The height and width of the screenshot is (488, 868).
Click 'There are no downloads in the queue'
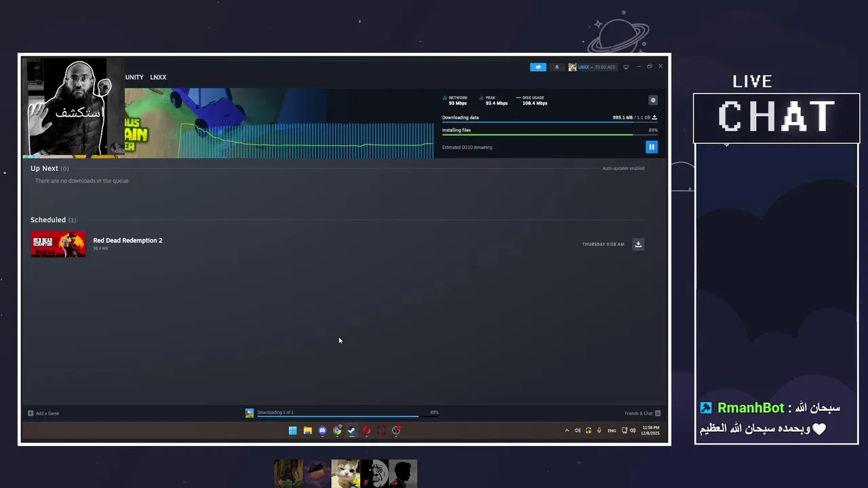click(81, 181)
